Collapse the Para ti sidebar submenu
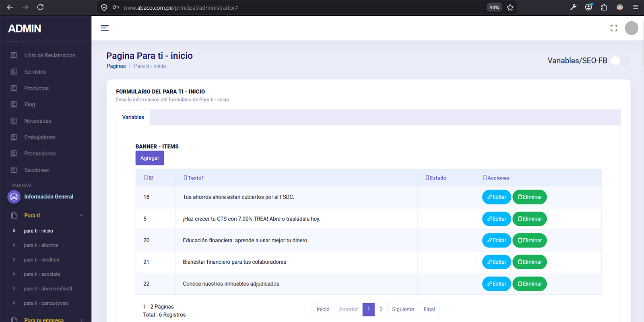 (x=81, y=215)
